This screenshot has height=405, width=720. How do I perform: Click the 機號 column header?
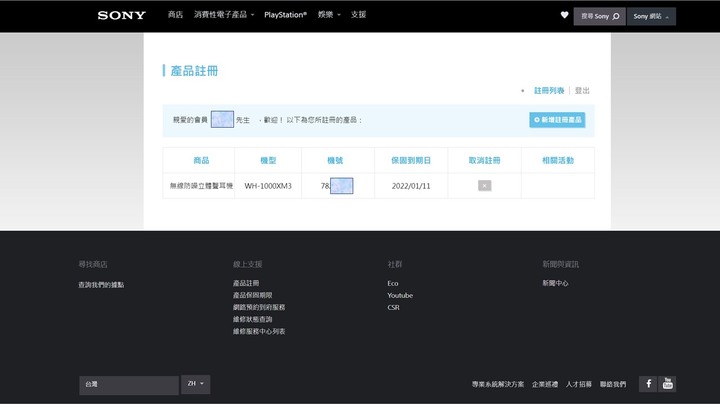coord(335,160)
